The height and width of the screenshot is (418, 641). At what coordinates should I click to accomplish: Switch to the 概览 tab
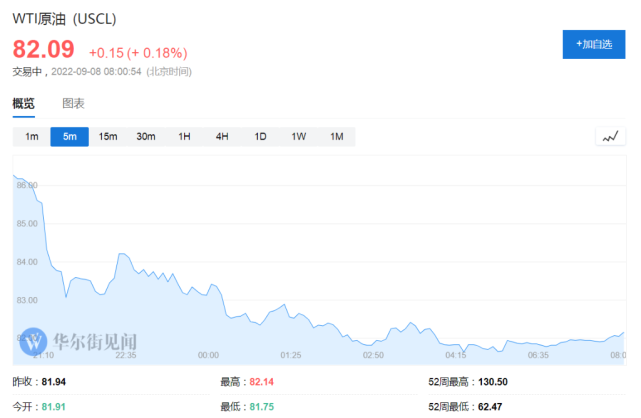click(x=23, y=103)
